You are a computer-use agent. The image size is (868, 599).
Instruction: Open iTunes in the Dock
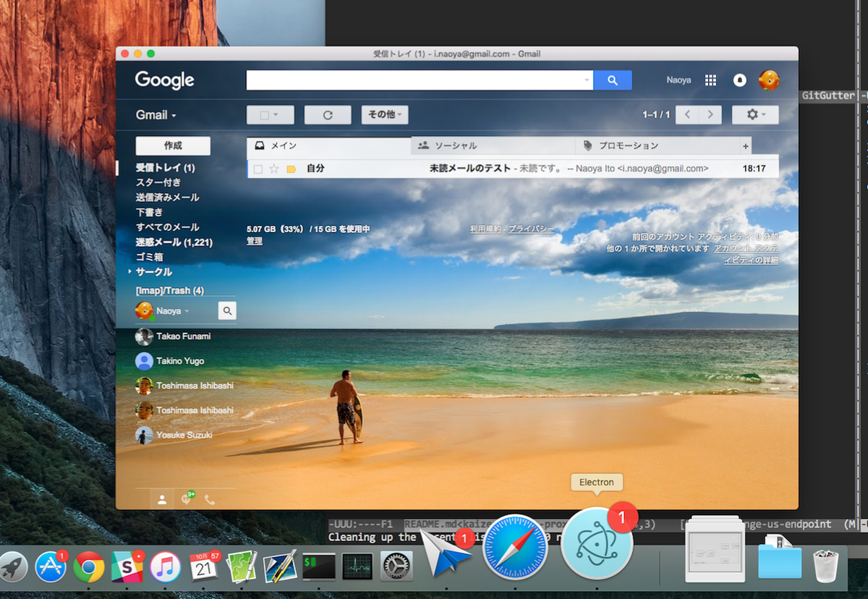coord(165,567)
